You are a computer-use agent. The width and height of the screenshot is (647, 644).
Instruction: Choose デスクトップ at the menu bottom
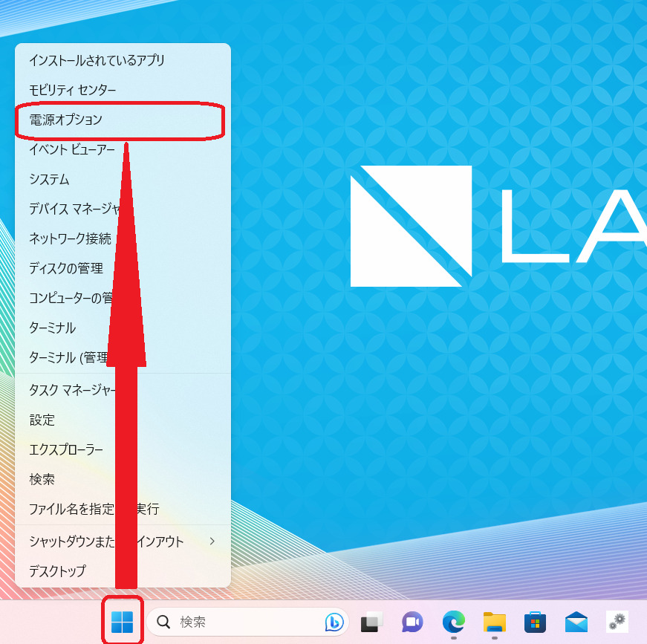123,571
